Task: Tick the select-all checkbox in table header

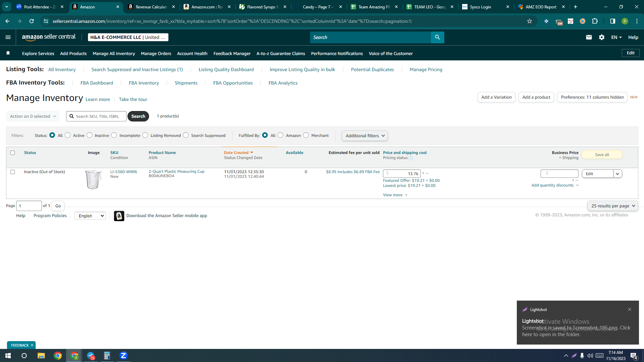Action: pyautogui.click(x=13, y=153)
